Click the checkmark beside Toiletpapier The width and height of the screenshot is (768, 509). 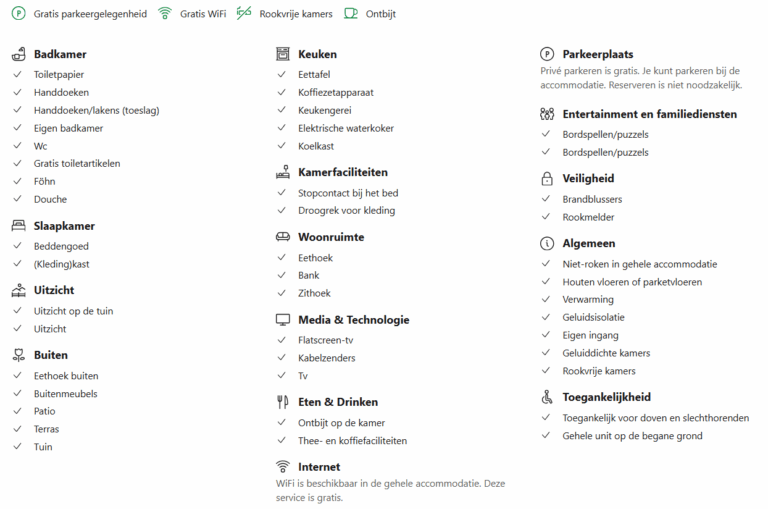tap(18, 75)
